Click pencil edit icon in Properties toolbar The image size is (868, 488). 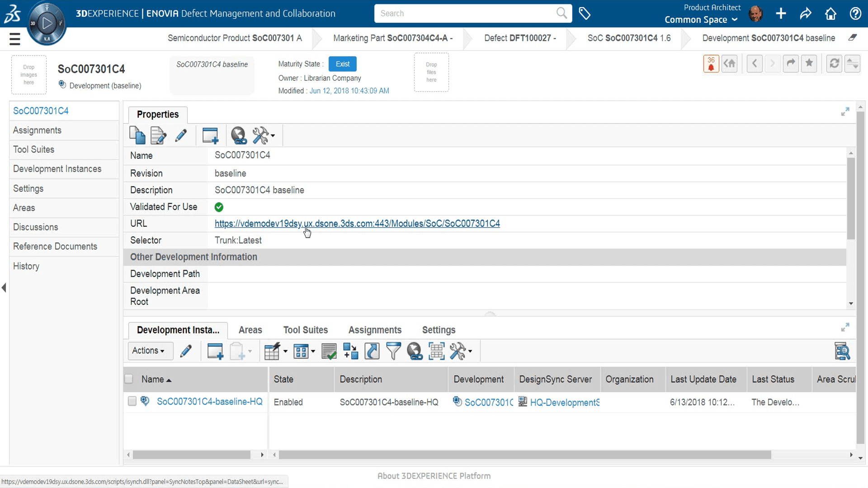pos(181,135)
